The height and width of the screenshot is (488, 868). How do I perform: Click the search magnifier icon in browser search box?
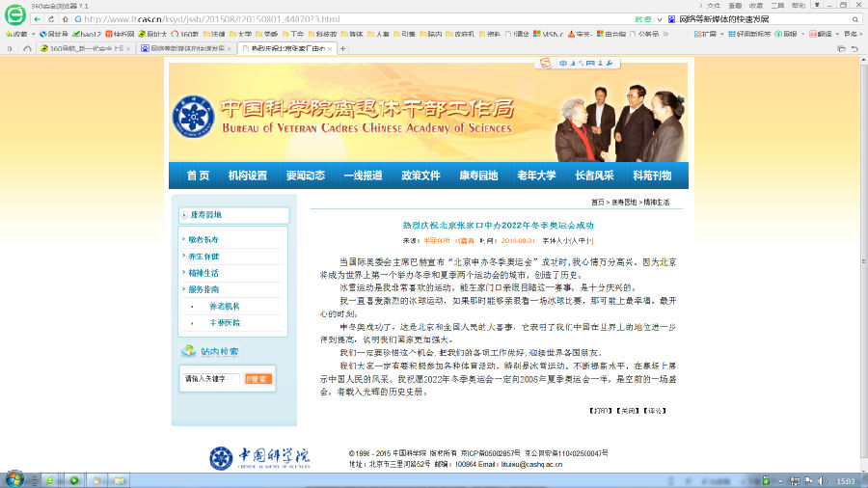tap(855, 18)
